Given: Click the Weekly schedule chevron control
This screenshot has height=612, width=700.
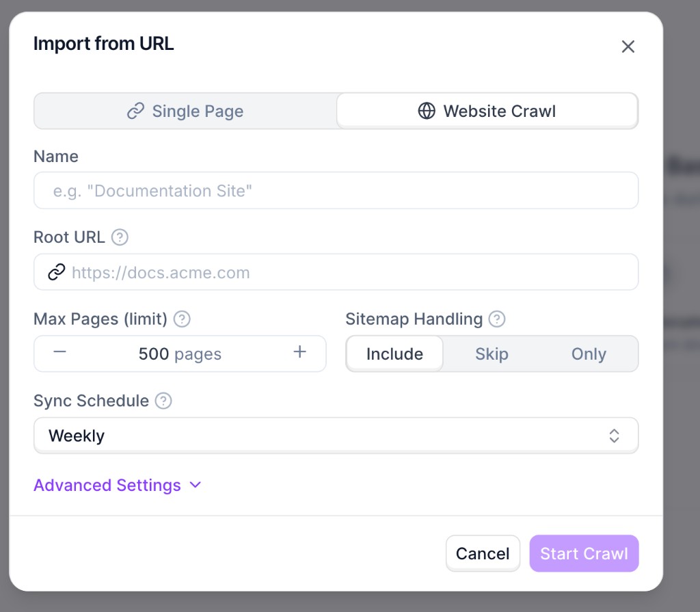Looking at the screenshot, I should pyautogui.click(x=614, y=435).
